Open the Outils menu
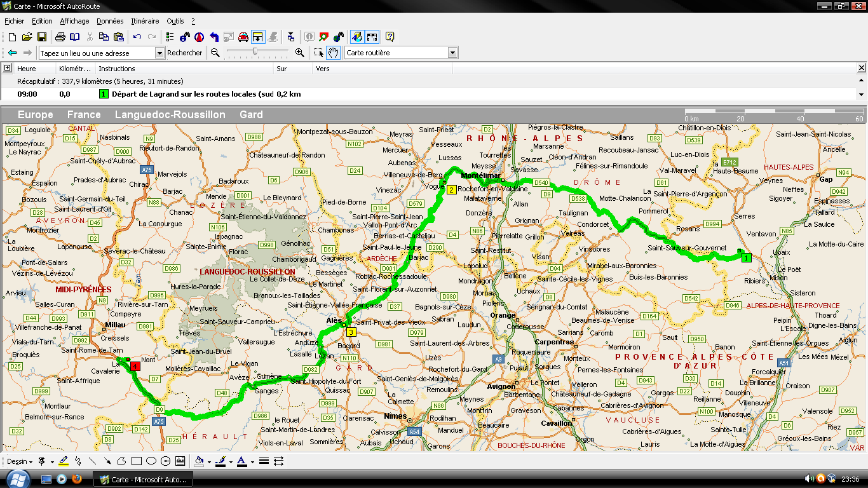The image size is (868, 488). pyautogui.click(x=175, y=21)
